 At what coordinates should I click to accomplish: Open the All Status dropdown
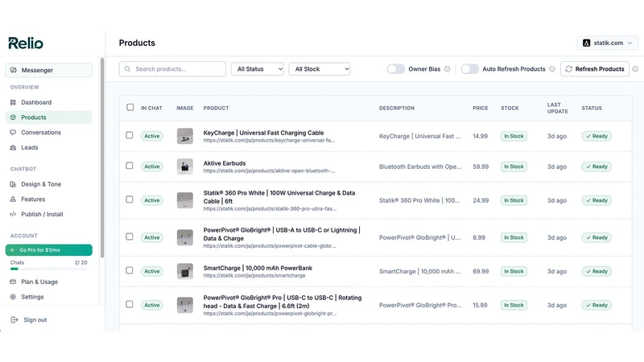point(257,69)
